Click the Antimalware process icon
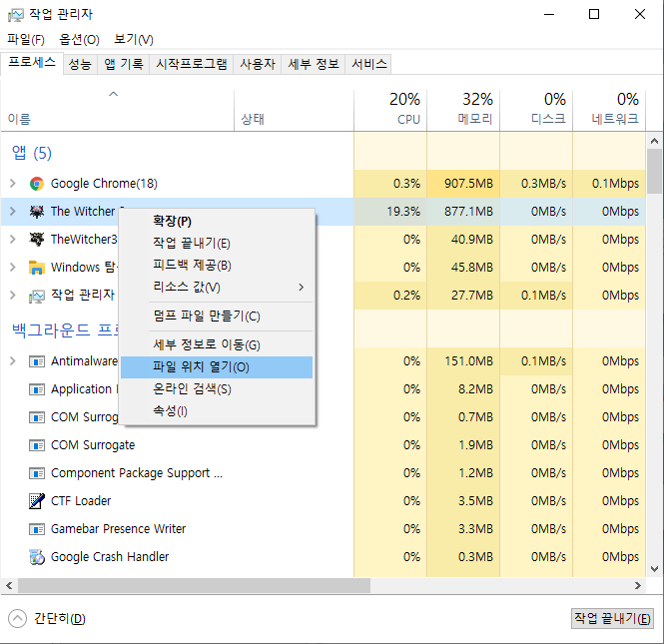 click(37, 361)
